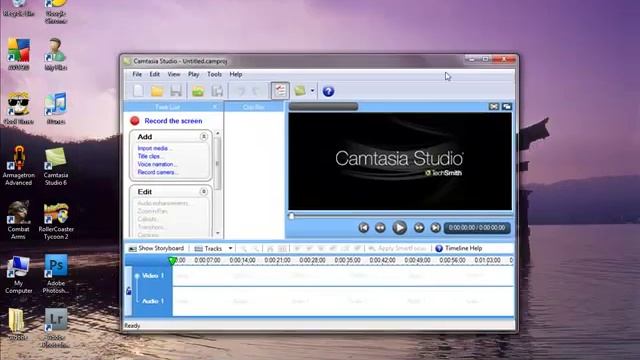
Task: Open the Tools menu
Action: 214,74
